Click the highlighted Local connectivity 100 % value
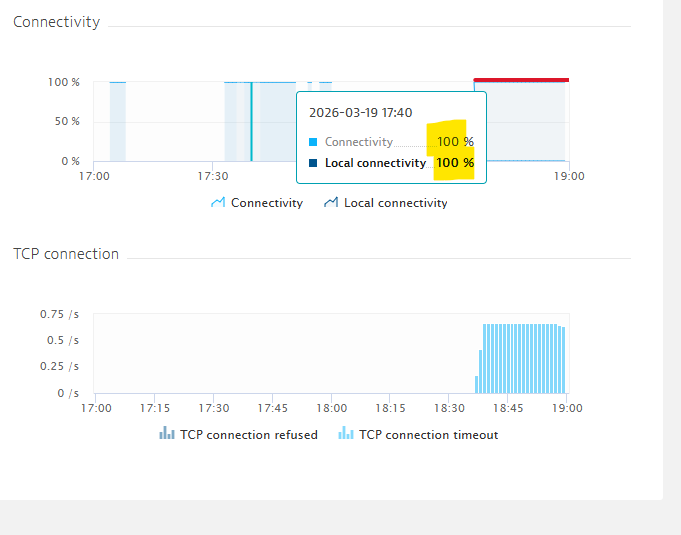Image resolution: width=681 pixels, height=535 pixels. tap(455, 163)
